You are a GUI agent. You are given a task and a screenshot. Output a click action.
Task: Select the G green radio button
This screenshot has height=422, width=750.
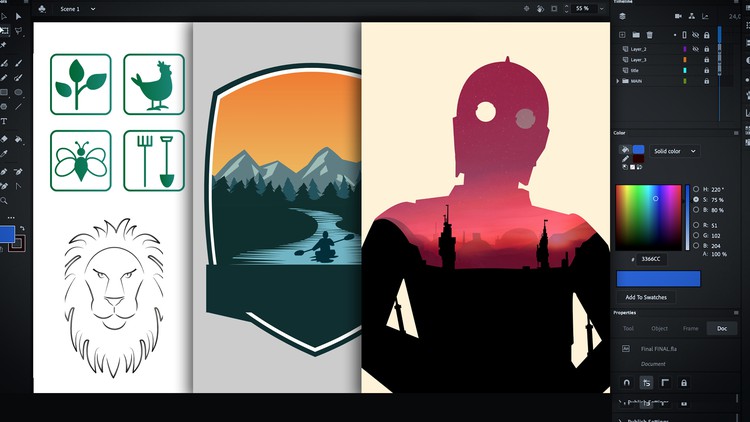[696, 235]
